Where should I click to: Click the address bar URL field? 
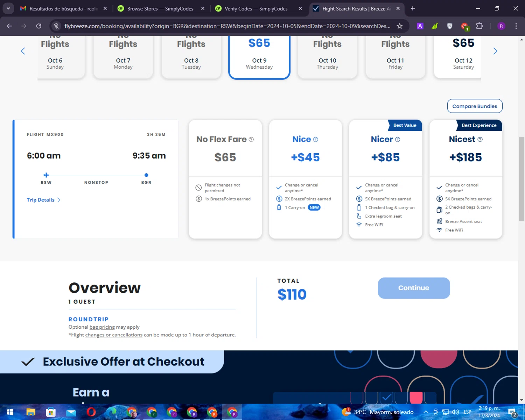(x=227, y=26)
